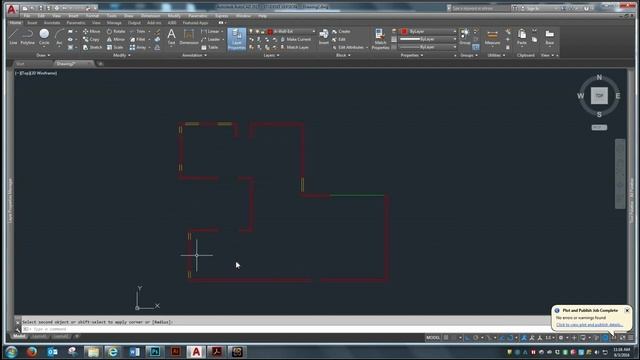Select the Dimension tool

click(189, 37)
